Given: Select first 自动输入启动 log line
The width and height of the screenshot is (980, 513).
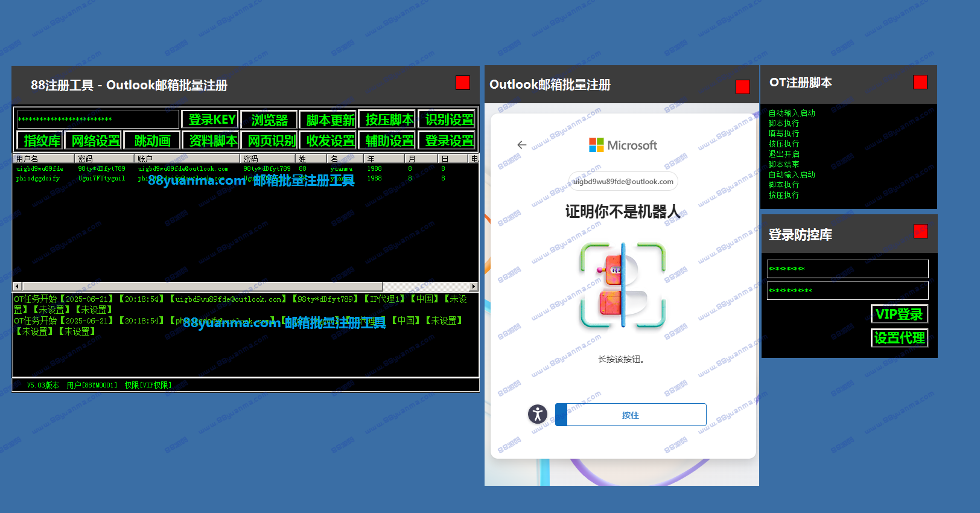Looking at the screenshot, I should pyautogui.click(x=792, y=113).
